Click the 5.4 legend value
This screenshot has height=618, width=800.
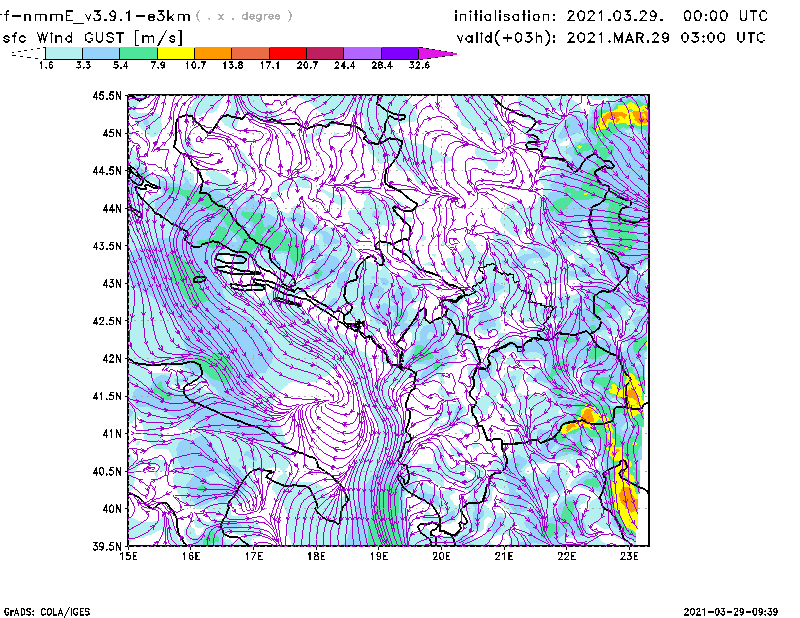(120, 65)
